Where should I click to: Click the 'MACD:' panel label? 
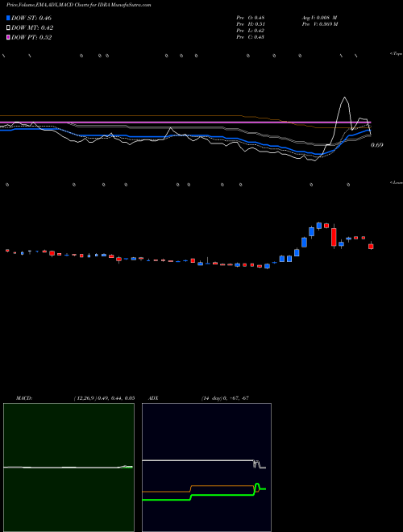24,398
